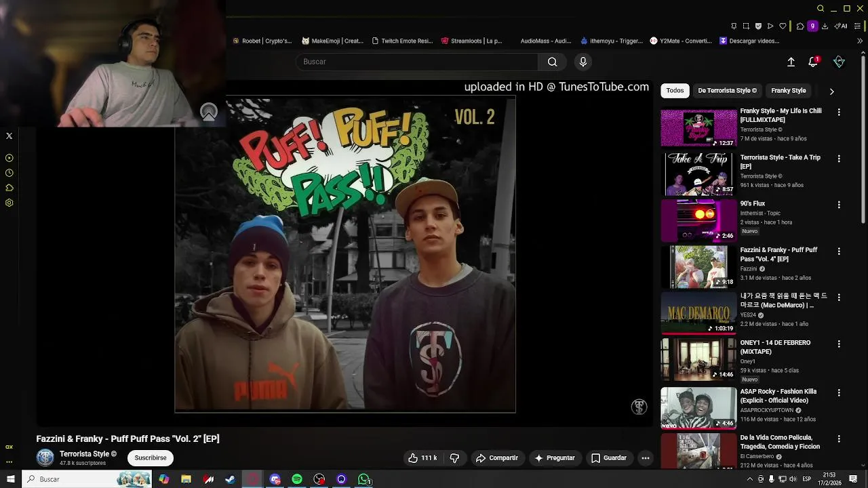
Task: Open WhatsApp from the taskbar
Action: [x=364, y=479]
